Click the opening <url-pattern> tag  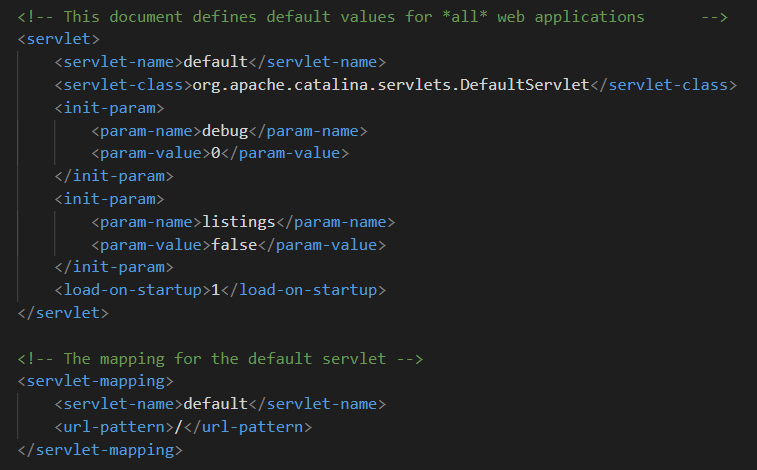click(114, 427)
